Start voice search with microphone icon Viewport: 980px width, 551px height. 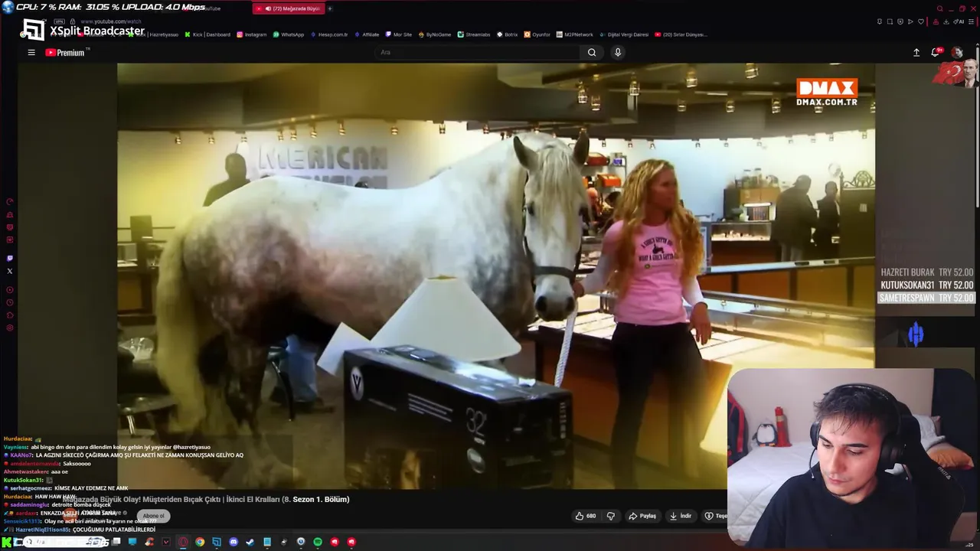click(x=618, y=52)
